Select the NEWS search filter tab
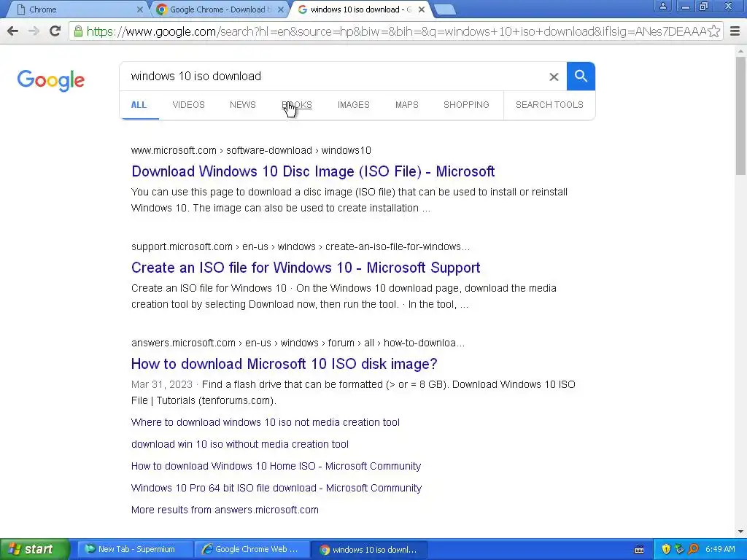The height and width of the screenshot is (560, 747). coord(243,105)
